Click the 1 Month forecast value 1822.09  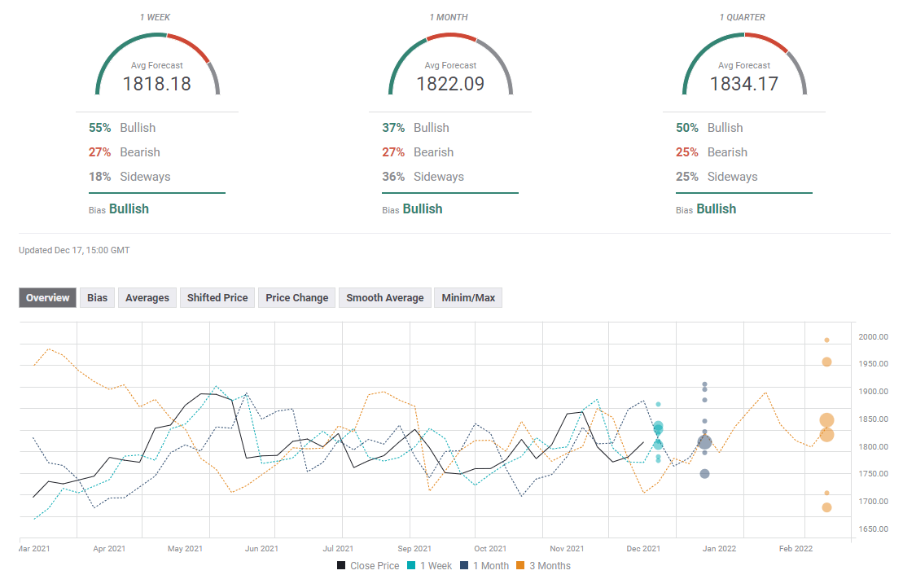tap(450, 83)
